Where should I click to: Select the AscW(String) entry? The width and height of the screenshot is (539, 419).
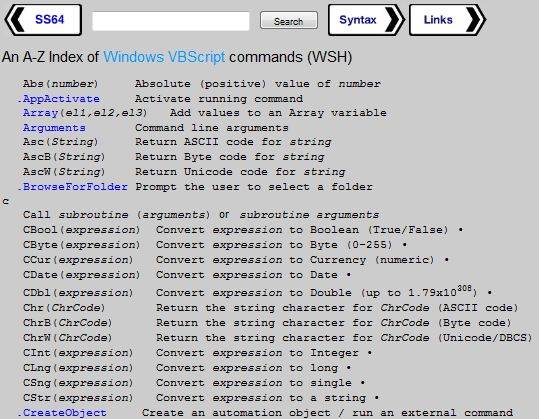(64, 172)
